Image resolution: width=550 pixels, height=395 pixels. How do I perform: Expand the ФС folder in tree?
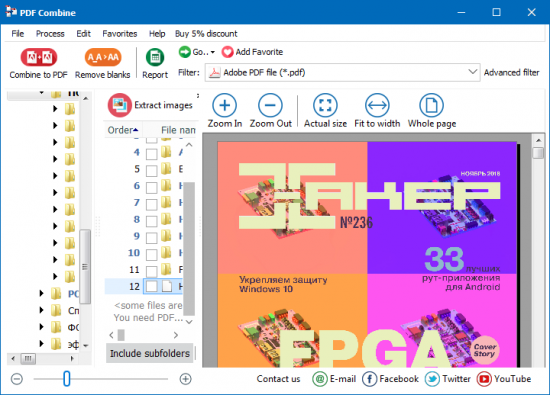click(41, 327)
